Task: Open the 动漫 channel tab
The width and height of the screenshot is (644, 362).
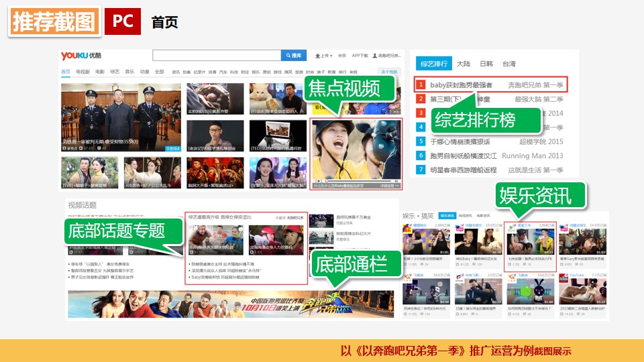Action: 144,72
